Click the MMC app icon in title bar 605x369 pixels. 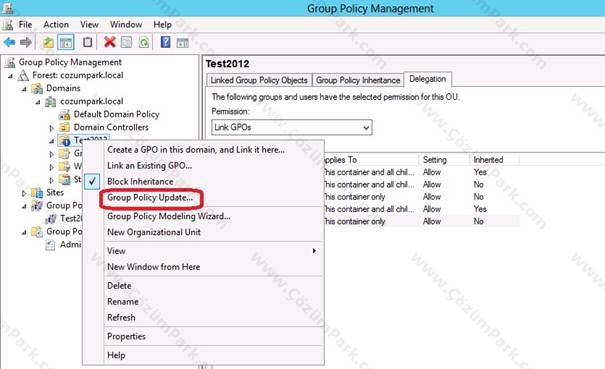click(x=7, y=8)
